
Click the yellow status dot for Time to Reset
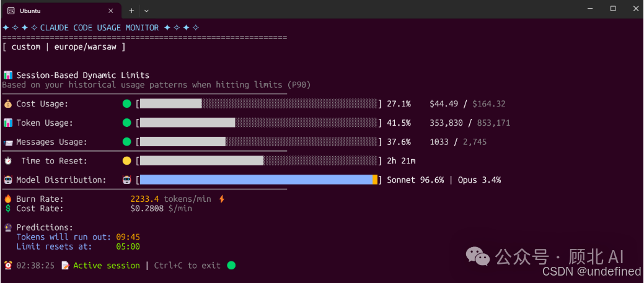(126, 161)
